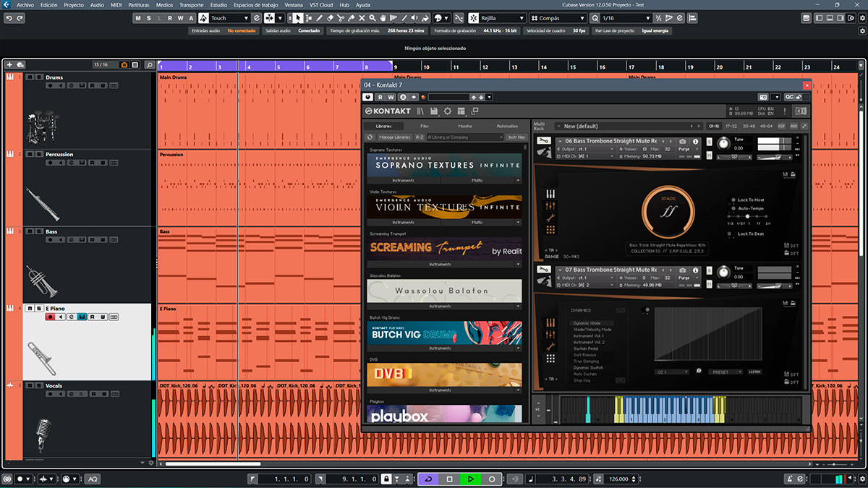Enable record on E Piano track
This screenshot has width=868, height=488.
pyautogui.click(x=51, y=317)
